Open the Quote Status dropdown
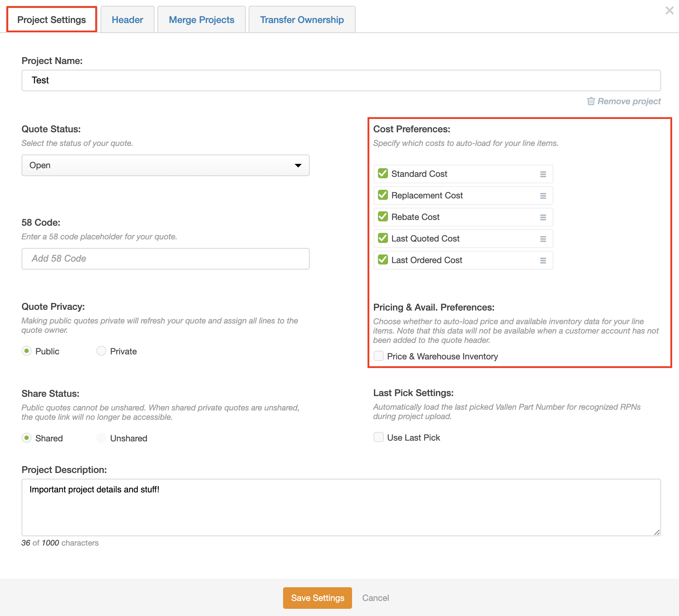The image size is (679, 616). (x=165, y=165)
